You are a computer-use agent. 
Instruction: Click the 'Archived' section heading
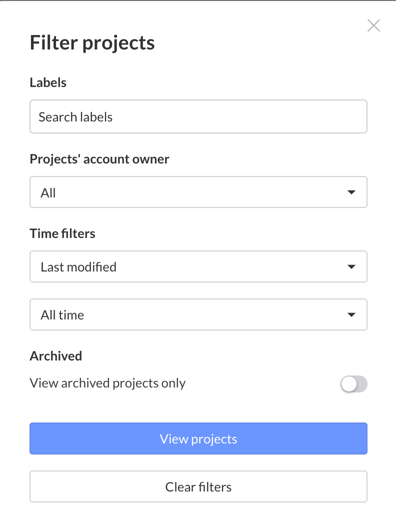coord(55,355)
